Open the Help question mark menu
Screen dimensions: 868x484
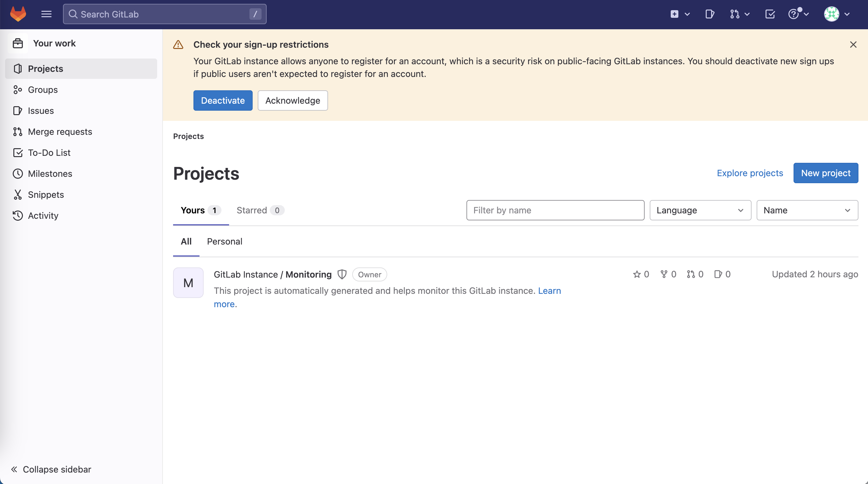coord(798,14)
